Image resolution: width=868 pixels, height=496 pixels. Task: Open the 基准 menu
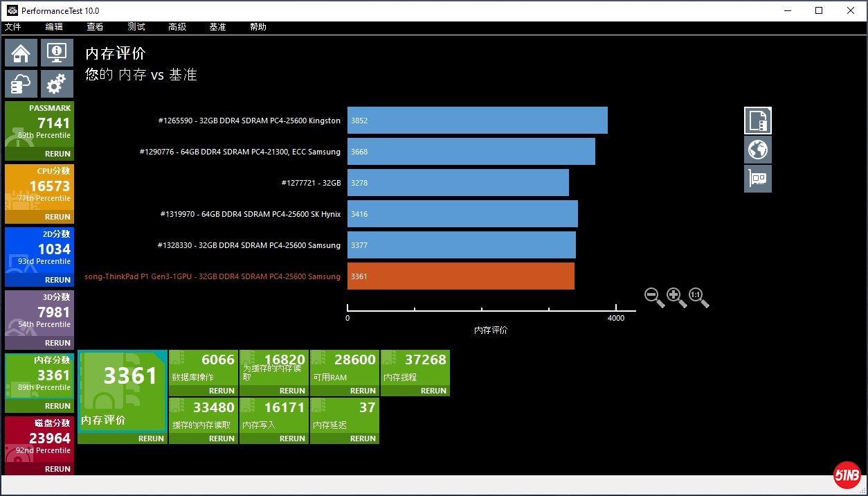point(217,27)
